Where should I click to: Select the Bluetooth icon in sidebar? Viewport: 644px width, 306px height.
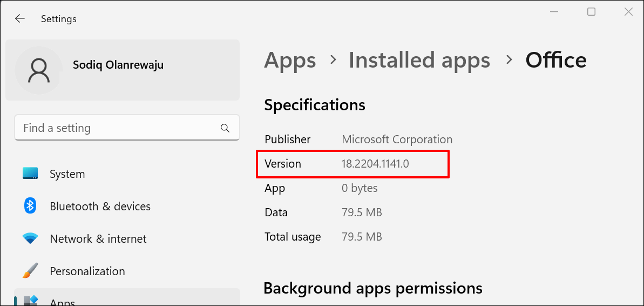coord(30,206)
